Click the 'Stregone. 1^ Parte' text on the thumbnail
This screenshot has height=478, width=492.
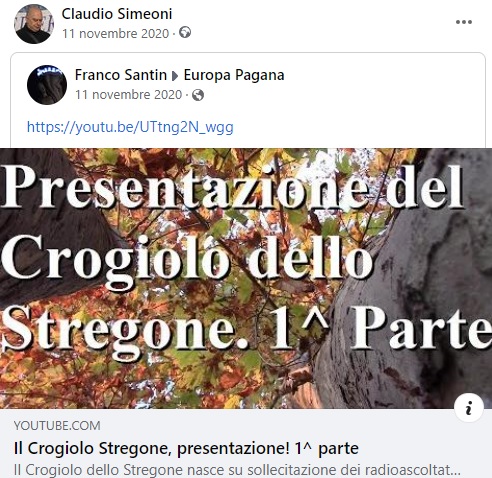pyautogui.click(x=246, y=328)
